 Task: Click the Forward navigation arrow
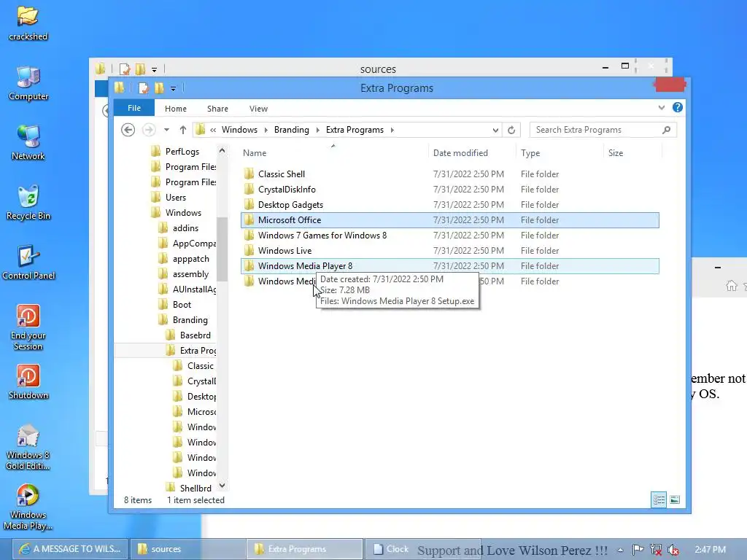[149, 130]
